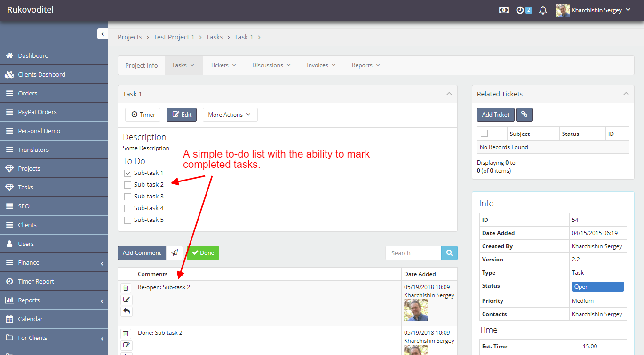Screen dimensions: 644x355
Task: Open the Tasks breadcrumb link
Action: pyautogui.click(x=215, y=37)
